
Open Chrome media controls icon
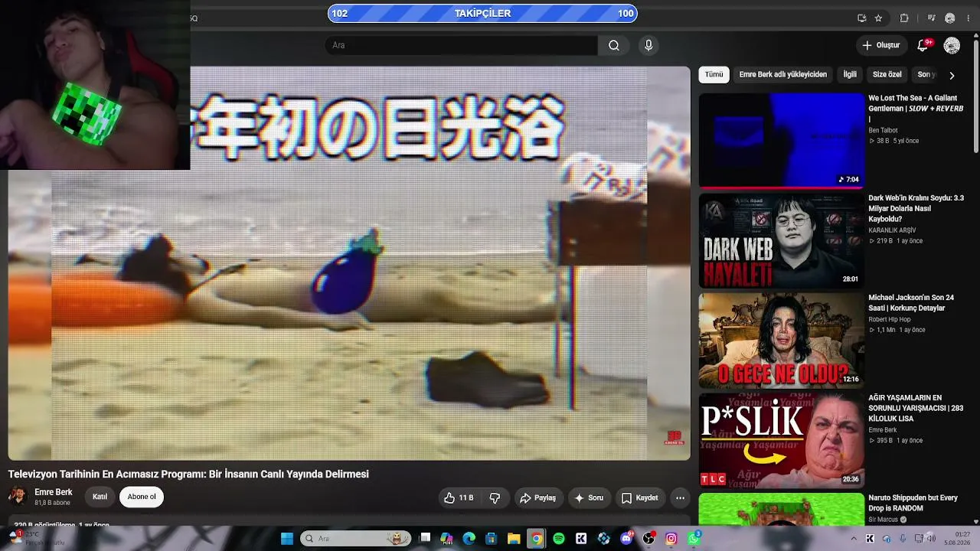click(931, 18)
